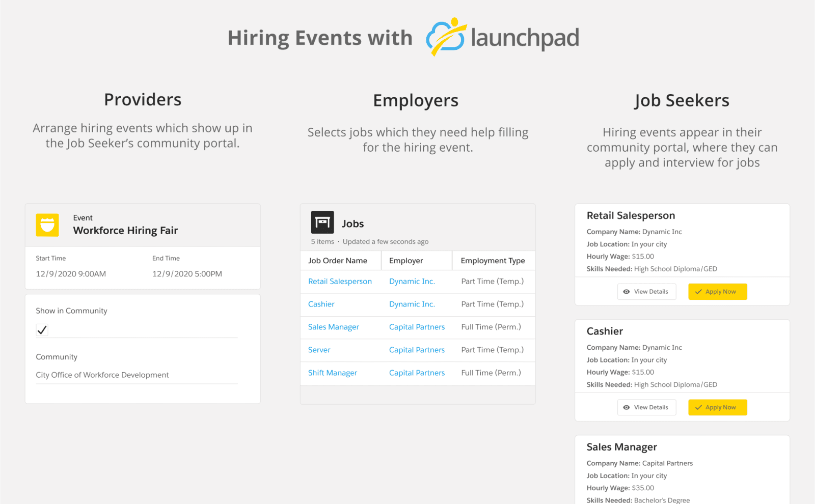Click the yellow Event badge icon
Viewport: 815px width, 504px height.
coord(47,225)
